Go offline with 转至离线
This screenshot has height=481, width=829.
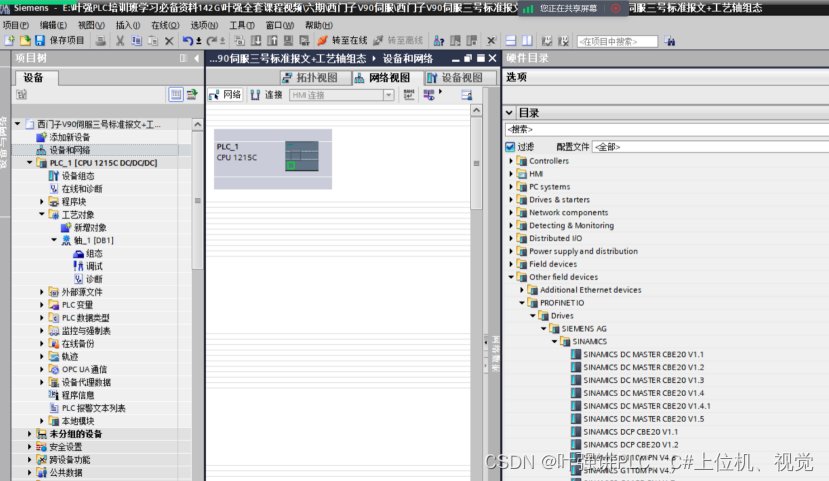(x=398, y=40)
